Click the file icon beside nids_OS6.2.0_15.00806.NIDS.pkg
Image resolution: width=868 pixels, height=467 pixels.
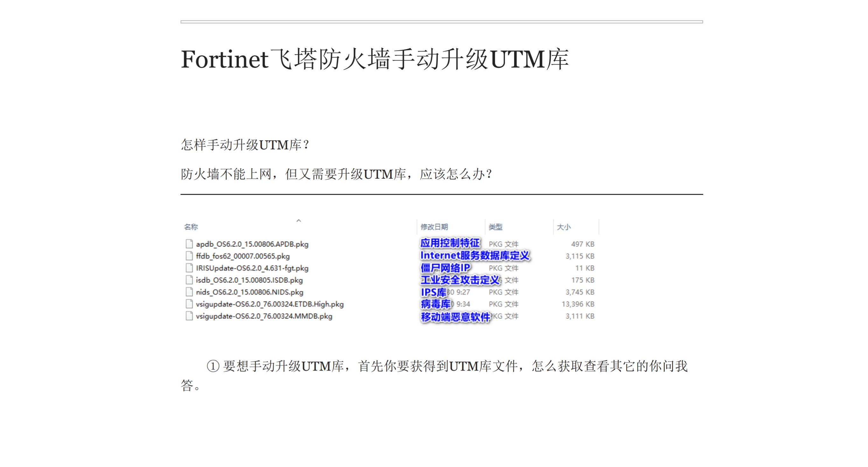tap(189, 292)
